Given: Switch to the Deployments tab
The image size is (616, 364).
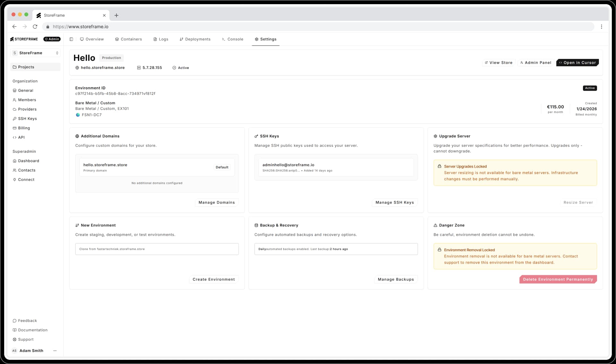Looking at the screenshot, I should 195,39.
